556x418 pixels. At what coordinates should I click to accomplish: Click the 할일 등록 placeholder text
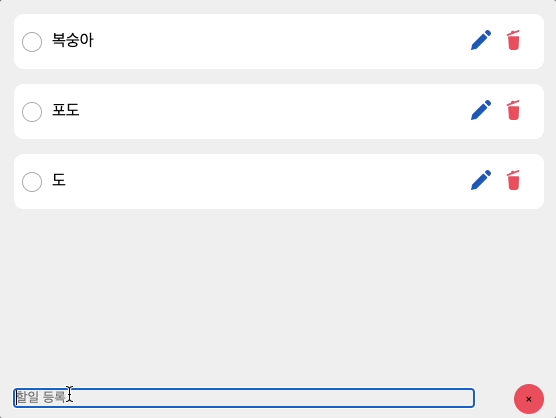[x=41, y=397]
